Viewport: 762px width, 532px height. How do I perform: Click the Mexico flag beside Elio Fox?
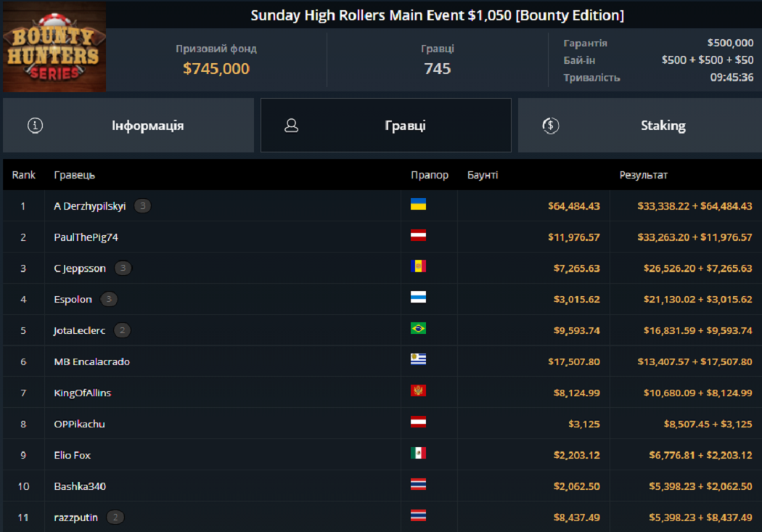[x=418, y=454]
